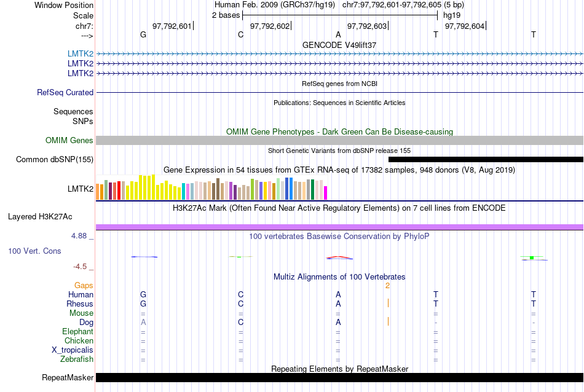Click the Human species label
This screenshot has height=392, width=584.
[x=81, y=294]
